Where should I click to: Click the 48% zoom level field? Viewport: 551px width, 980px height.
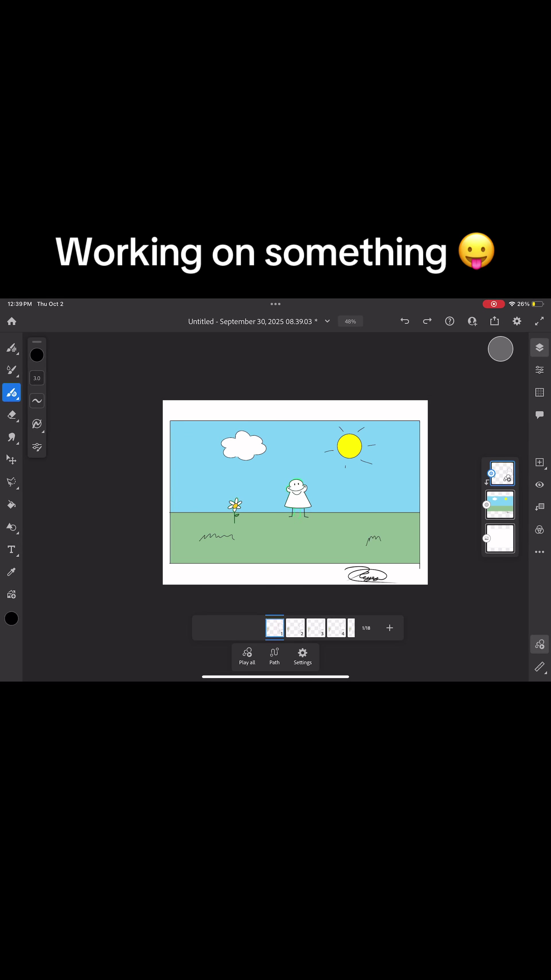pos(350,321)
